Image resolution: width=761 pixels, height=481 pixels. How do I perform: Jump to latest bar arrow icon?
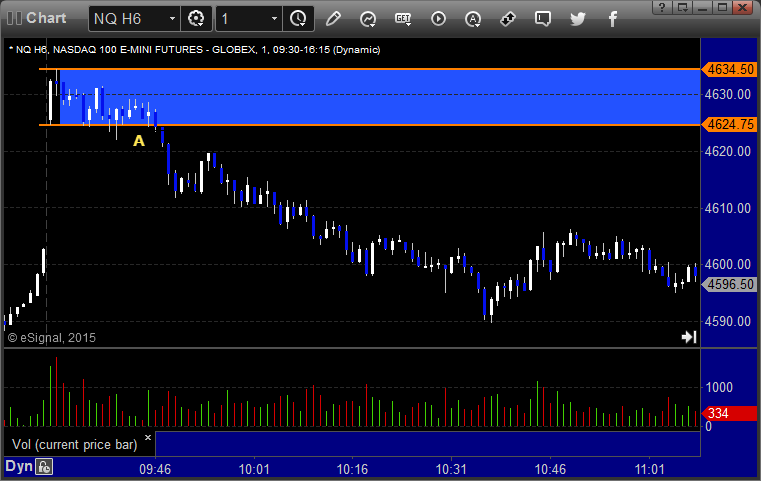pos(689,337)
